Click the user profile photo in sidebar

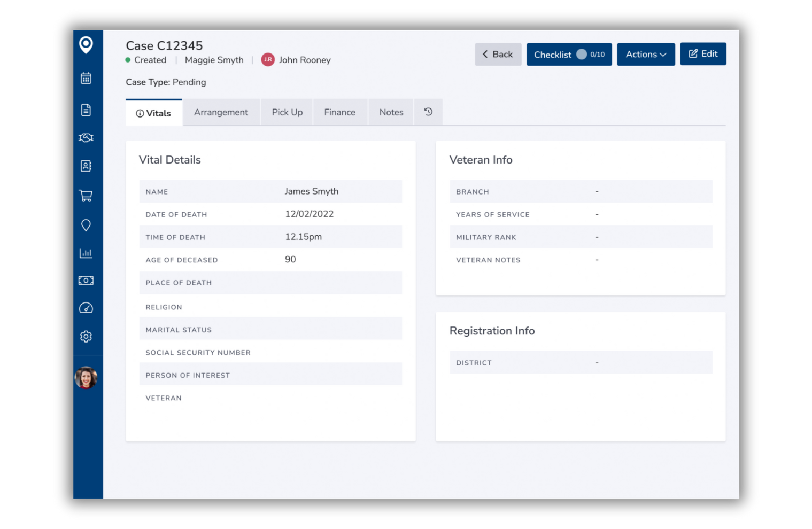tap(86, 378)
